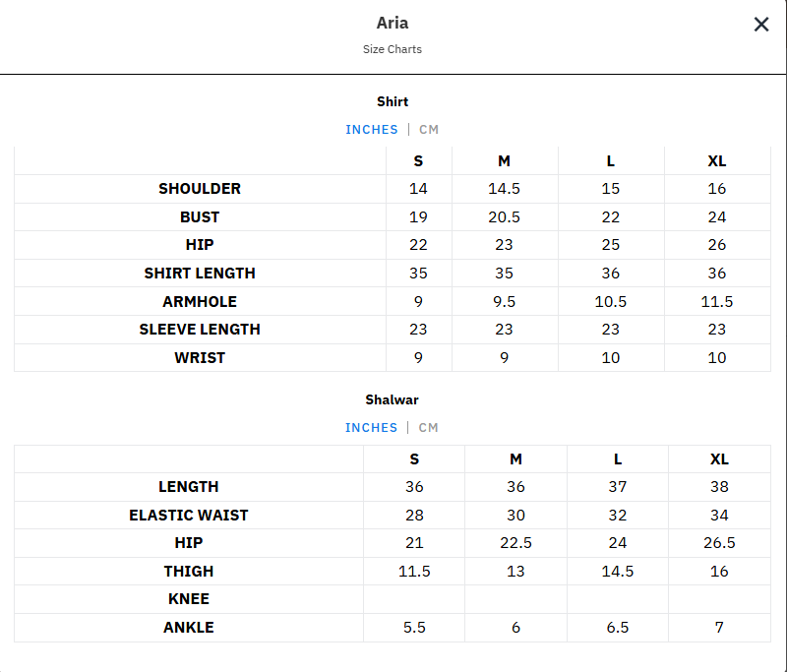
Task: Click the ANKLE value 7 for XL
Action: point(719,628)
